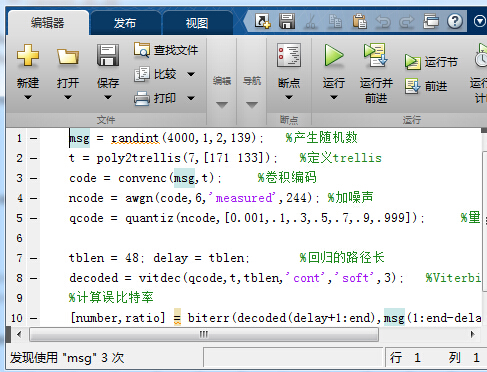Click the 'randint' function in line 1
The image size is (487, 372).
pyautogui.click(x=135, y=138)
